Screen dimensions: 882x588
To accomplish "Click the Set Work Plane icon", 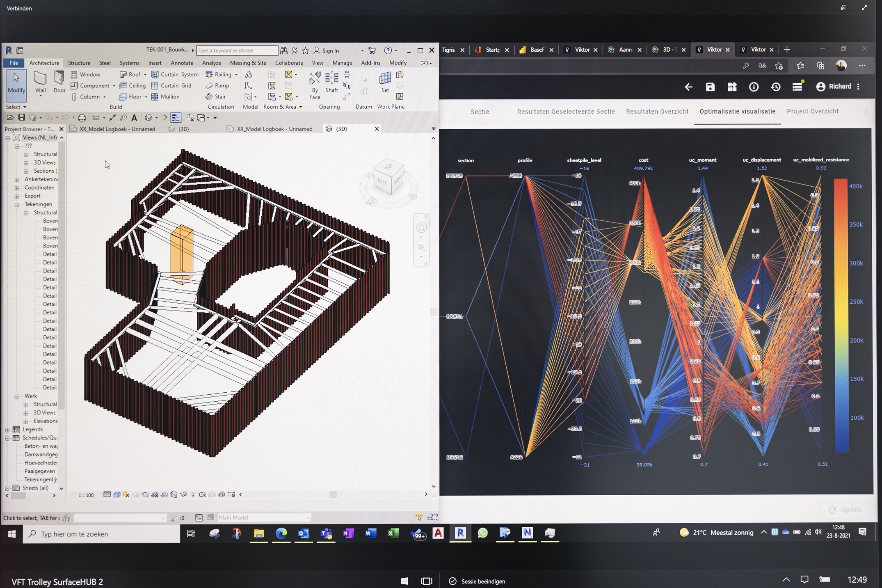I will click(x=385, y=82).
